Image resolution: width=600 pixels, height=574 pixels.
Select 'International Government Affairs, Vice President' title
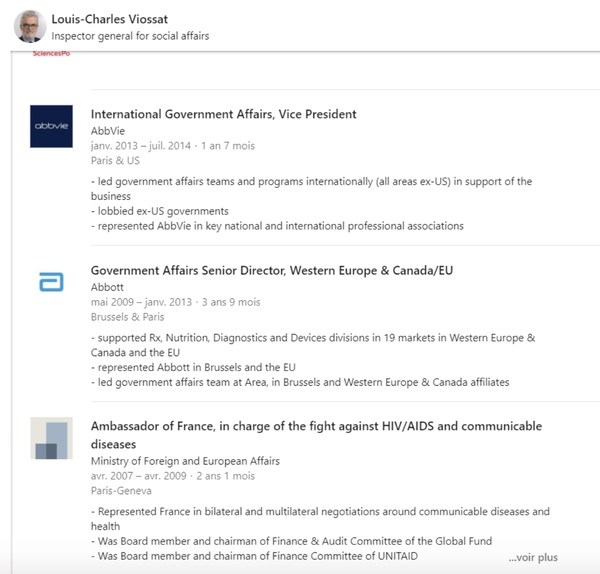(x=223, y=114)
